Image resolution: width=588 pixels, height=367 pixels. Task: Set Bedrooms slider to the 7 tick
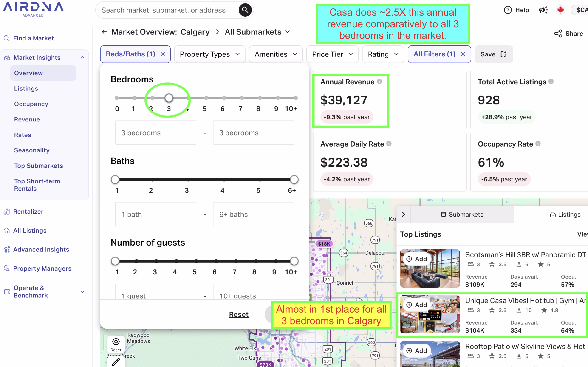[242, 98]
